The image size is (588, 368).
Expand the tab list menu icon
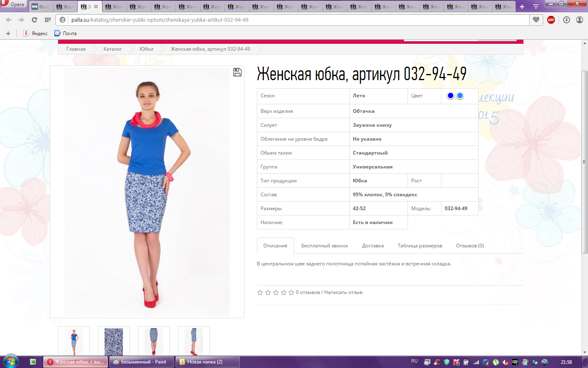pos(536,7)
